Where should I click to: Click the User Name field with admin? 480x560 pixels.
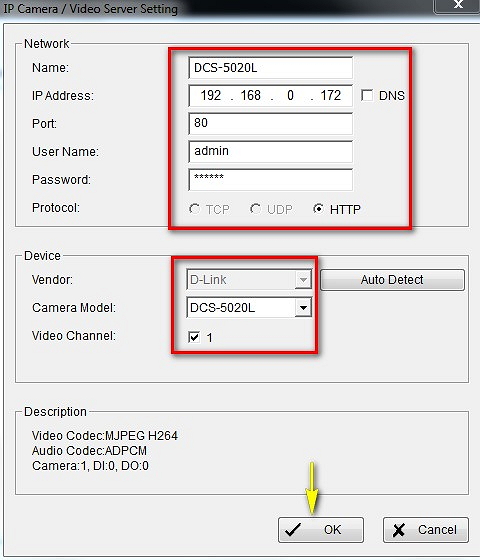coord(270,151)
